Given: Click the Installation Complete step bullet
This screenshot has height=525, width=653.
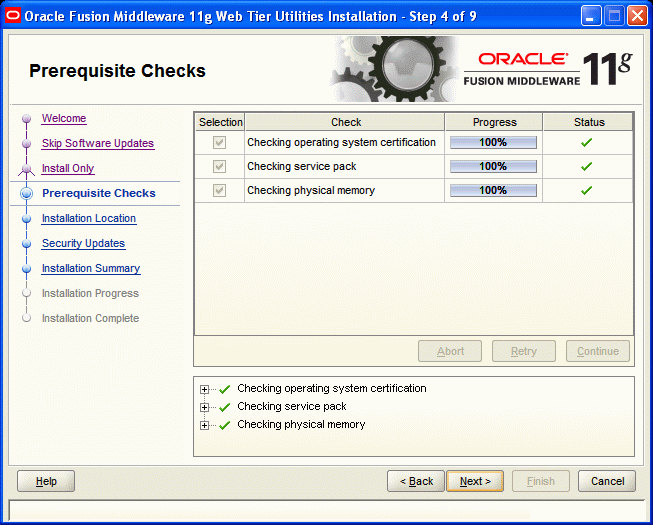Looking at the screenshot, I should point(27,318).
